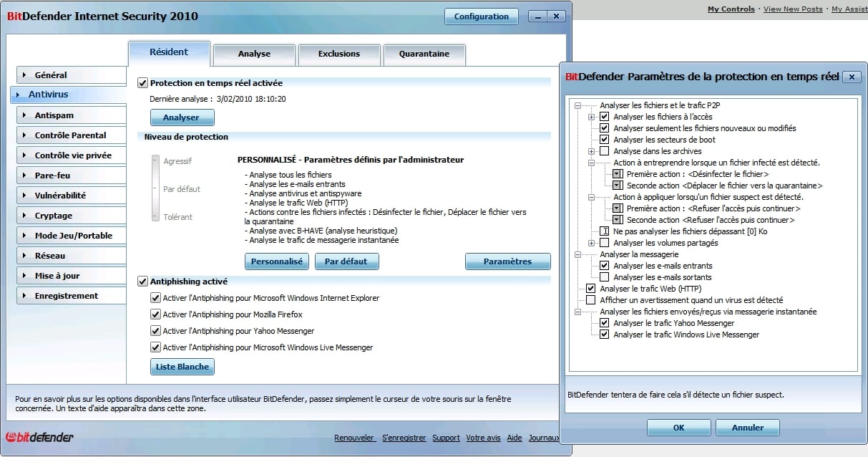The image size is (868, 457).
Task: Switch to the Quarantaine tab
Action: click(x=424, y=54)
